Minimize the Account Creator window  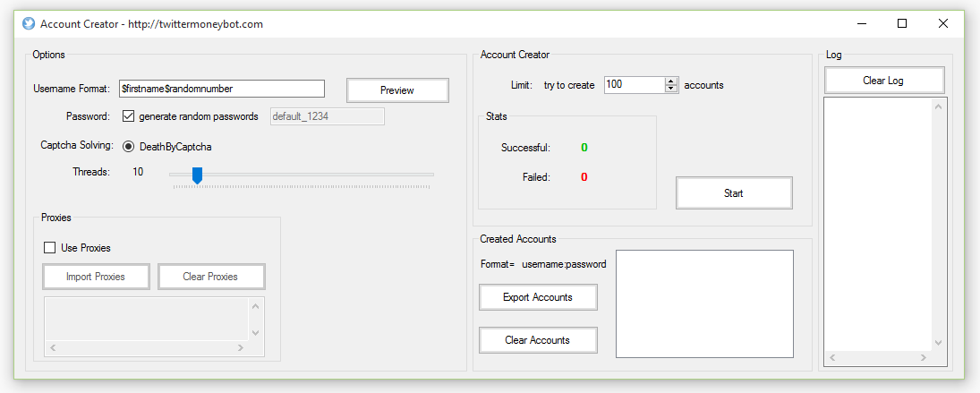pos(862,24)
